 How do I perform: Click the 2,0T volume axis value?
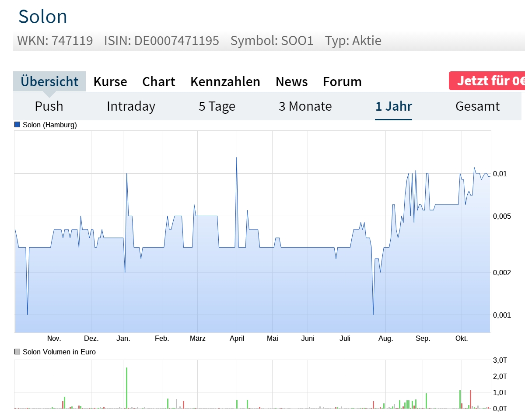[x=500, y=376]
